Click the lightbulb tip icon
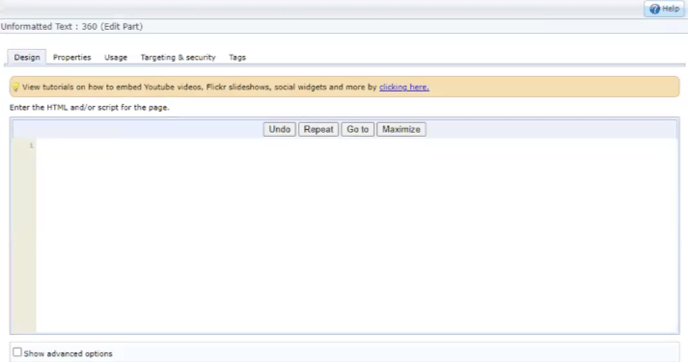The image size is (688, 362). coord(15,87)
